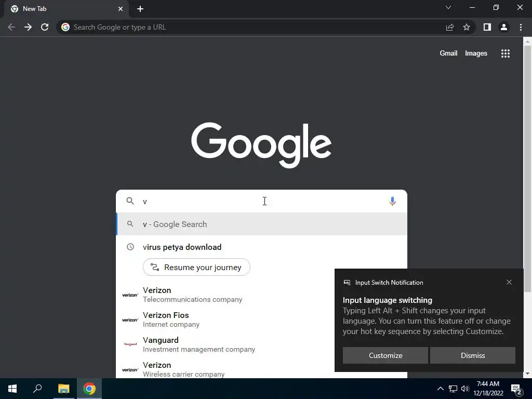The image size is (532, 399).
Task: Open the side panel icon
Action: [x=487, y=27]
